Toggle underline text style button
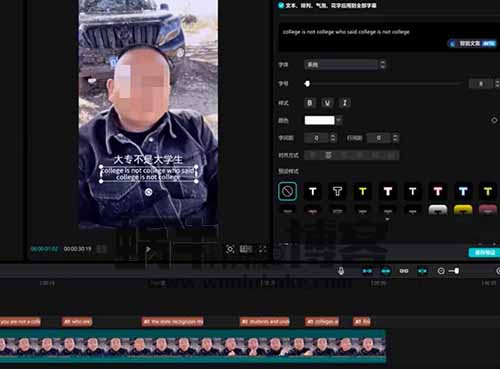Viewport: 500px width, 369px height. coord(327,103)
